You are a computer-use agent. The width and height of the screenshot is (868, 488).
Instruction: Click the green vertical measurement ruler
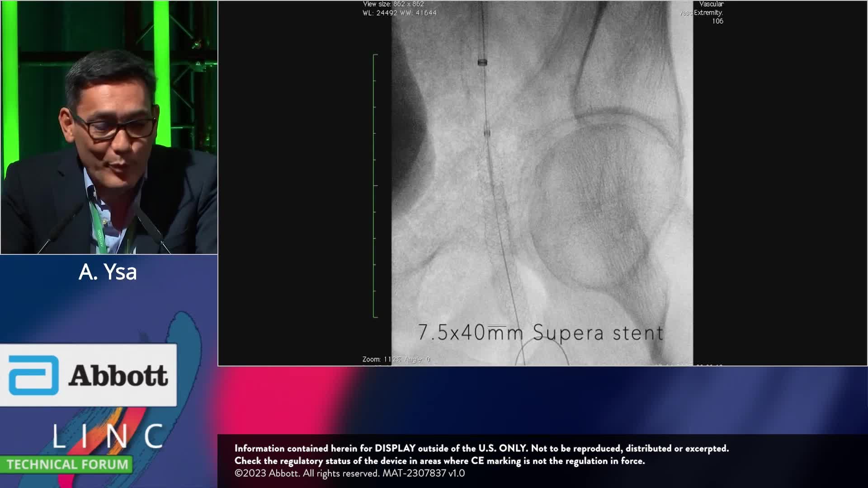click(375, 185)
